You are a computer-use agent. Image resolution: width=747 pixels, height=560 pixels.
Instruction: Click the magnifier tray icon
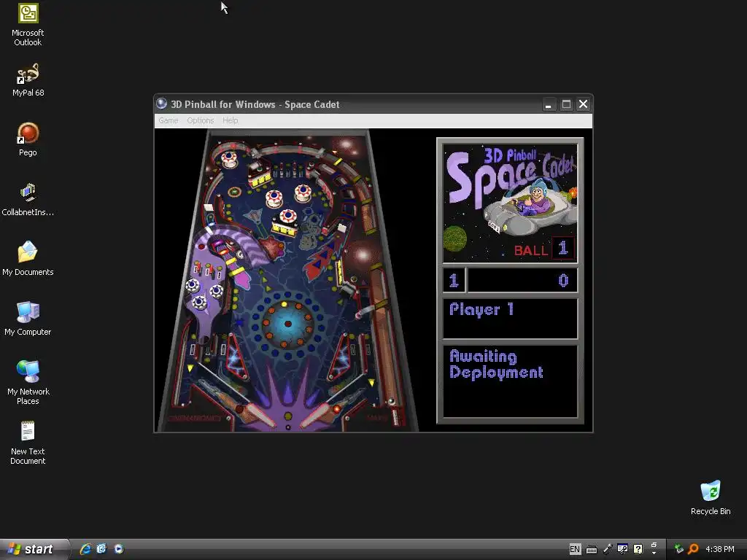(693, 549)
